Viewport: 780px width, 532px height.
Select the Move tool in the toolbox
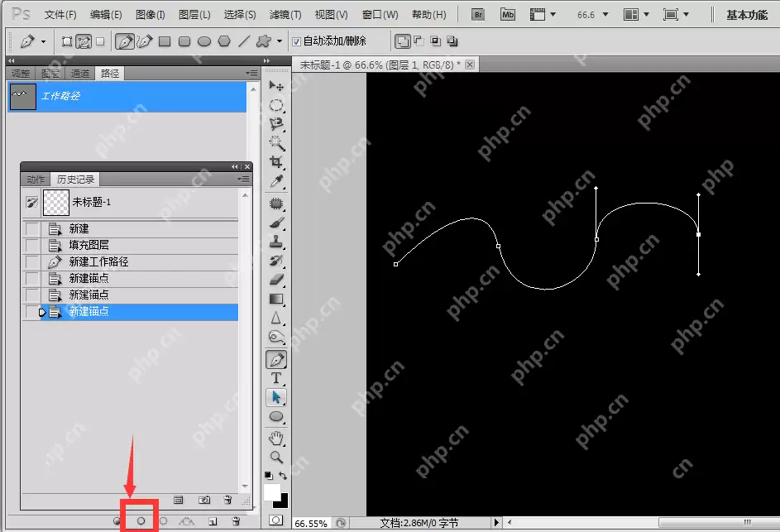276,87
